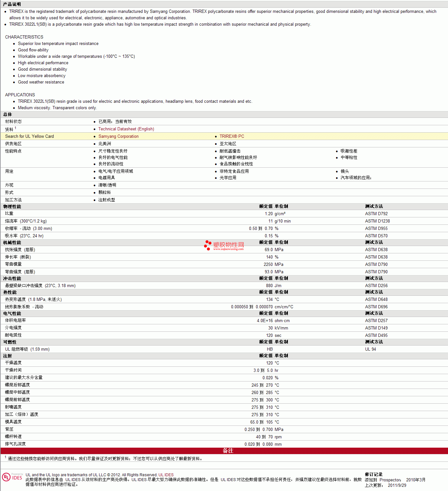This screenshot has height=491, width=448.
Task: Click the 背压 row label
Action: tap(9, 429)
